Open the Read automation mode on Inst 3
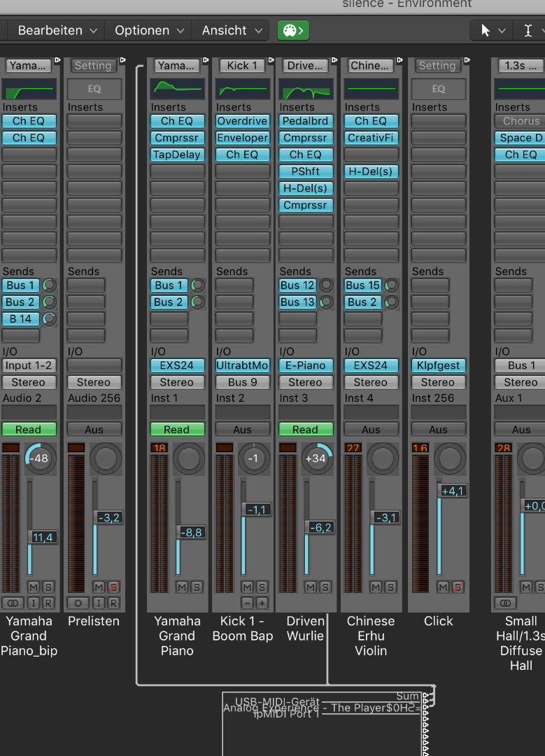Image resolution: width=545 pixels, height=756 pixels. [305, 430]
